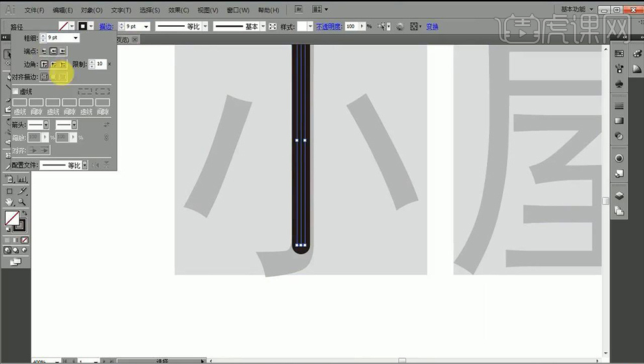Select the Hand tool
The image size is (644, 364).
tap(10, 203)
